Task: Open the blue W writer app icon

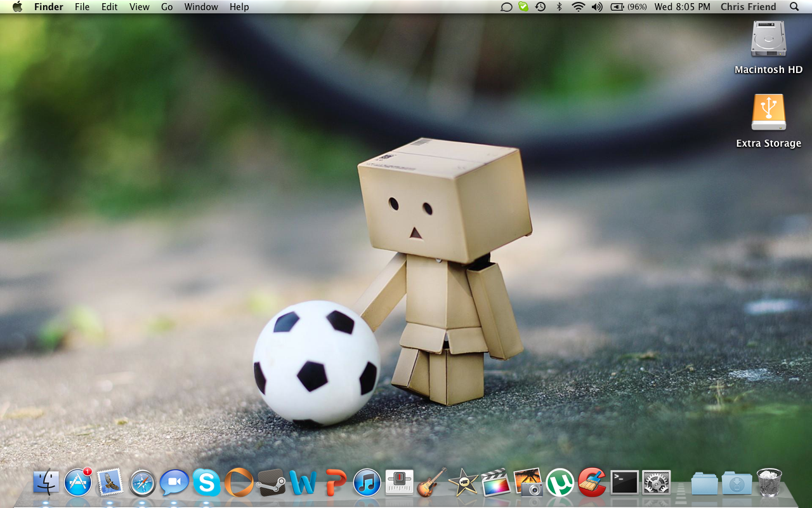Action: tap(303, 483)
